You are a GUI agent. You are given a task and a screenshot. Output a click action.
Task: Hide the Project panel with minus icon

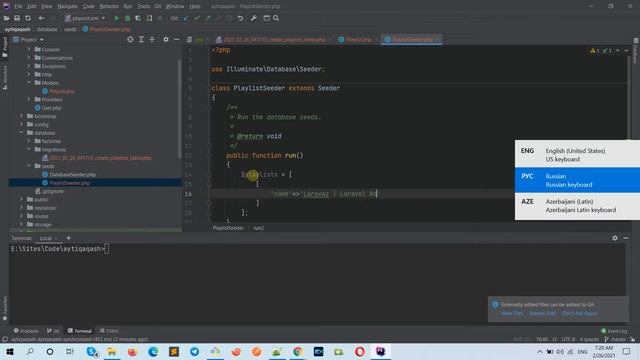(x=176, y=39)
